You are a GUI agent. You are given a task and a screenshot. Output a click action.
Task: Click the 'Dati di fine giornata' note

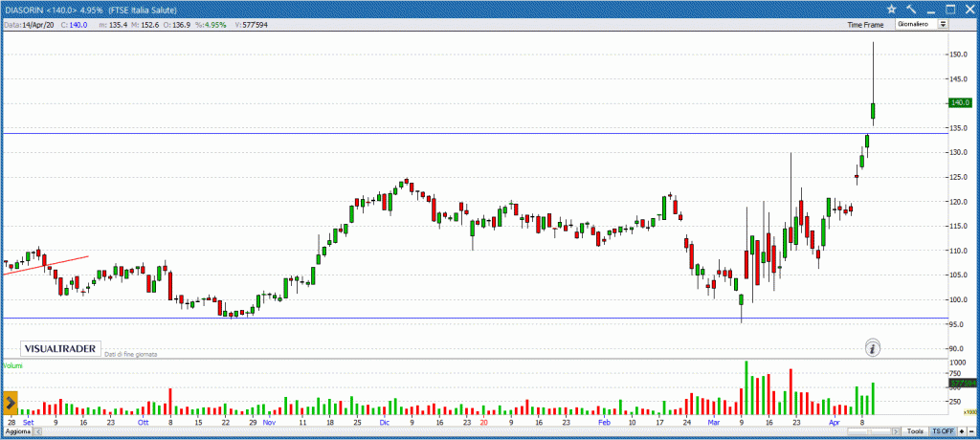(x=130, y=354)
